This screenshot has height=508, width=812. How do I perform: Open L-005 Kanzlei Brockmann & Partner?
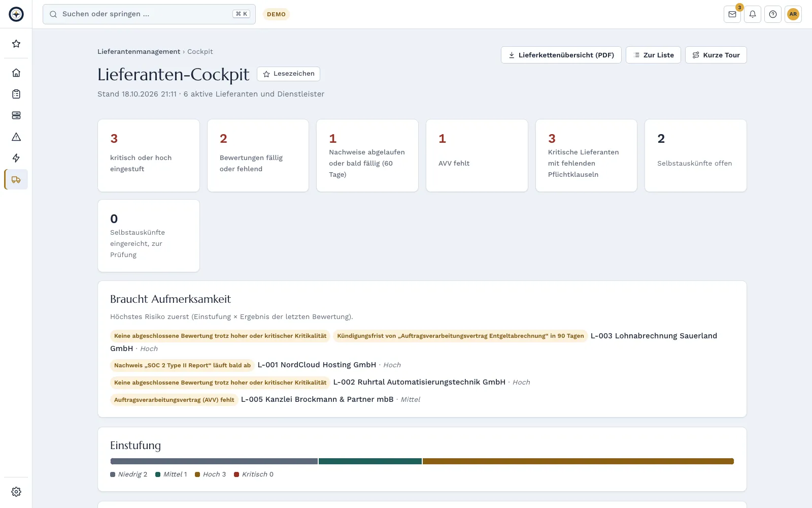pyautogui.click(x=317, y=399)
